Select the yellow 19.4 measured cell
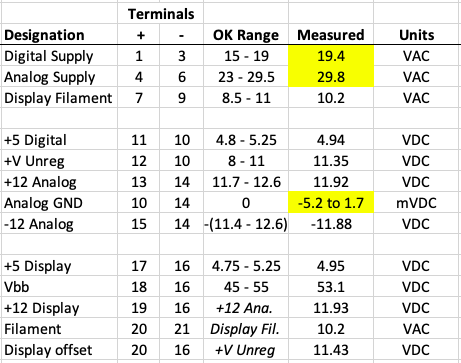 tap(331, 56)
